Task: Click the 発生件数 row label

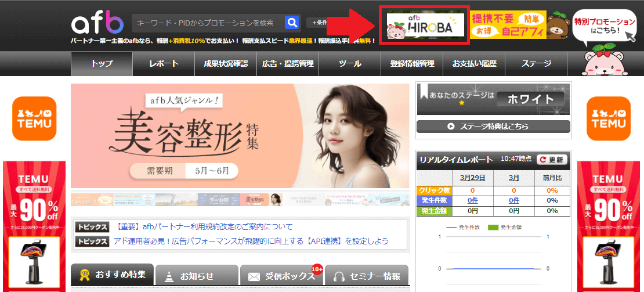Action: point(435,200)
